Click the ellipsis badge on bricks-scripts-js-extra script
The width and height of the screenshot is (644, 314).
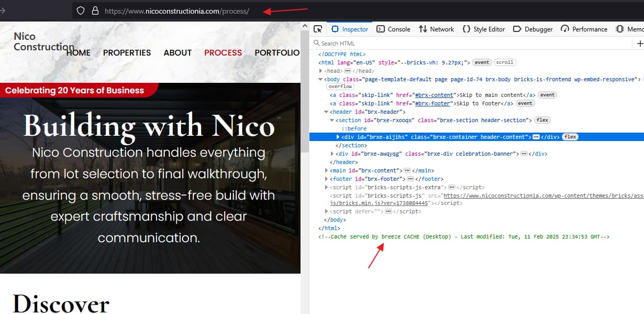pyautogui.click(x=451, y=187)
